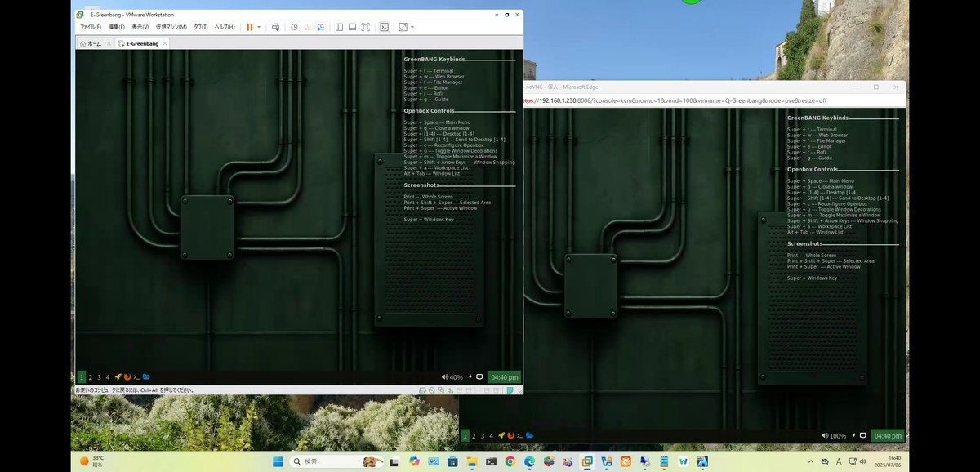
Task: Click the Edge address bar with 192.168.1.230 URL
Action: (x=715, y=100)
